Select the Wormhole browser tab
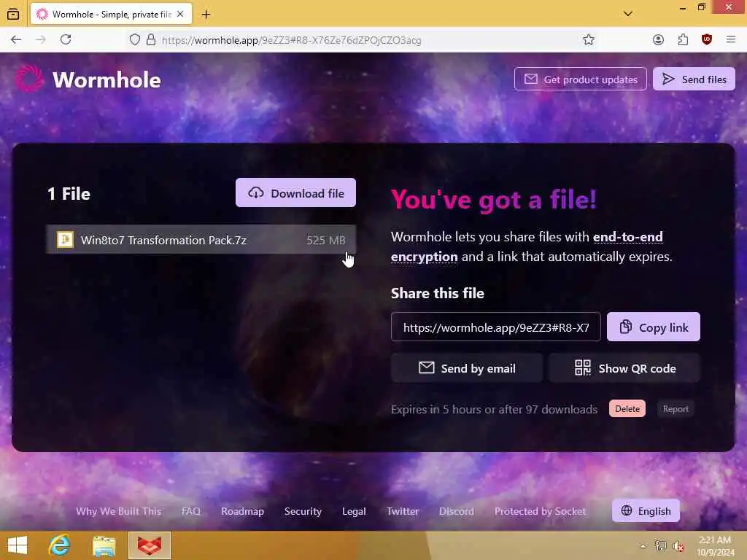 pos(112,15)
